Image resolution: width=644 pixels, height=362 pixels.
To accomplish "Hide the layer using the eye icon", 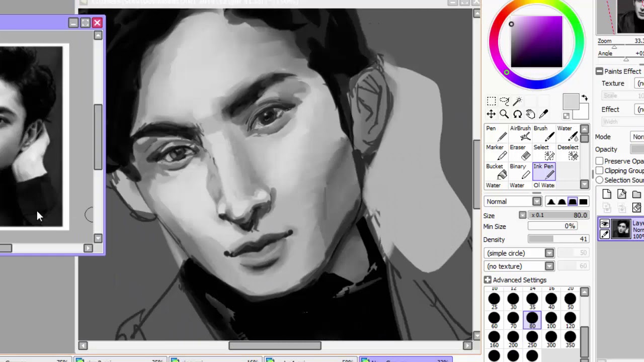I will pos(605,224).
